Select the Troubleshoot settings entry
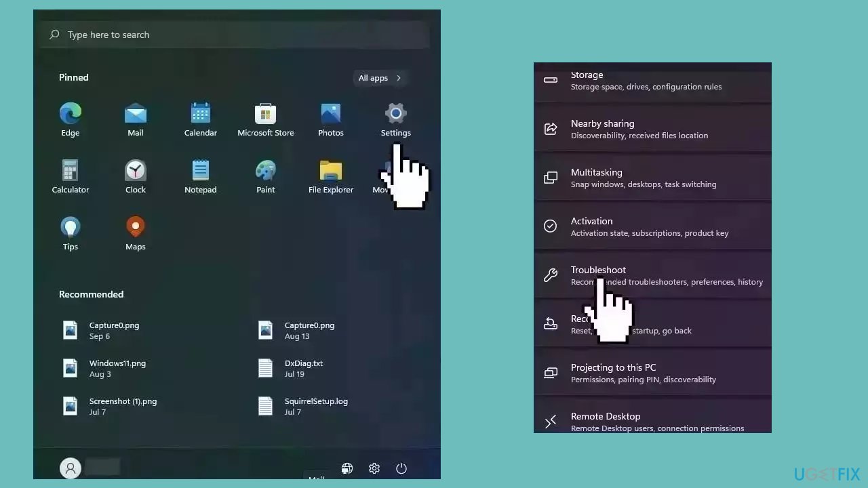 point(652,275)
